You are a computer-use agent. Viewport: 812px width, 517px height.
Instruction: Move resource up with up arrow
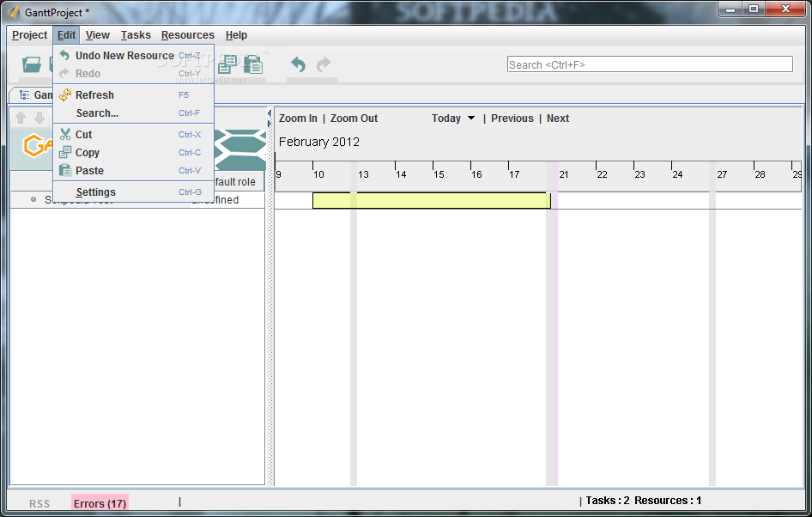pos(21,119)
